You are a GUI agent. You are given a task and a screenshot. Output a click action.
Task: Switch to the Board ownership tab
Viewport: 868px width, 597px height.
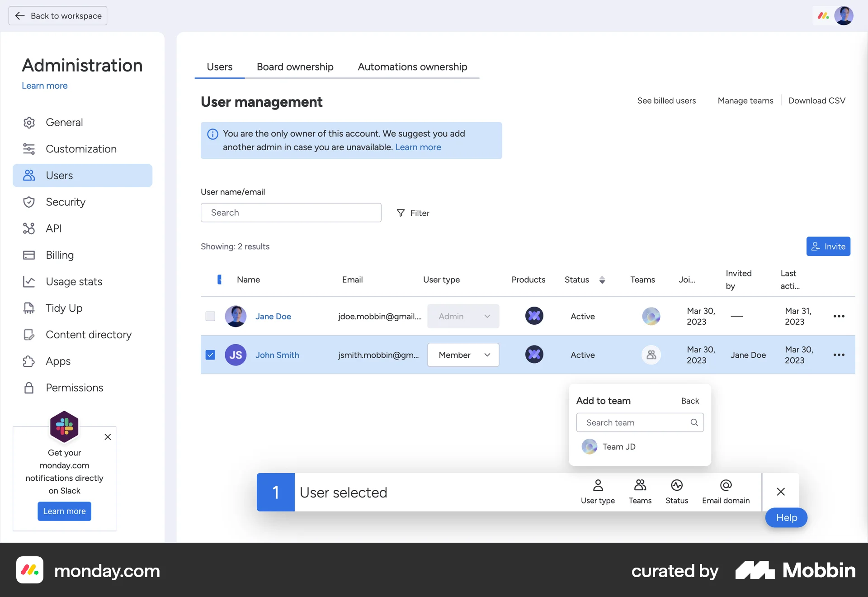294,66
